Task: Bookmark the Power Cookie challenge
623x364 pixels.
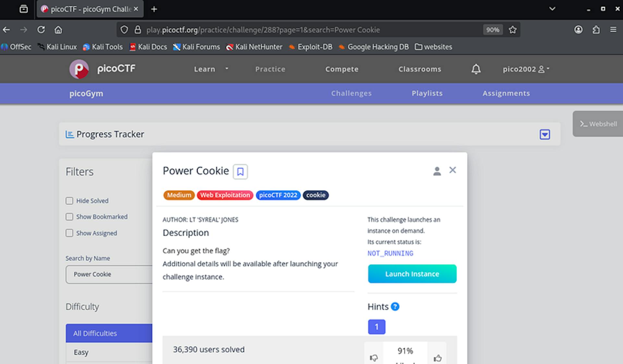Action: point(240,171)
